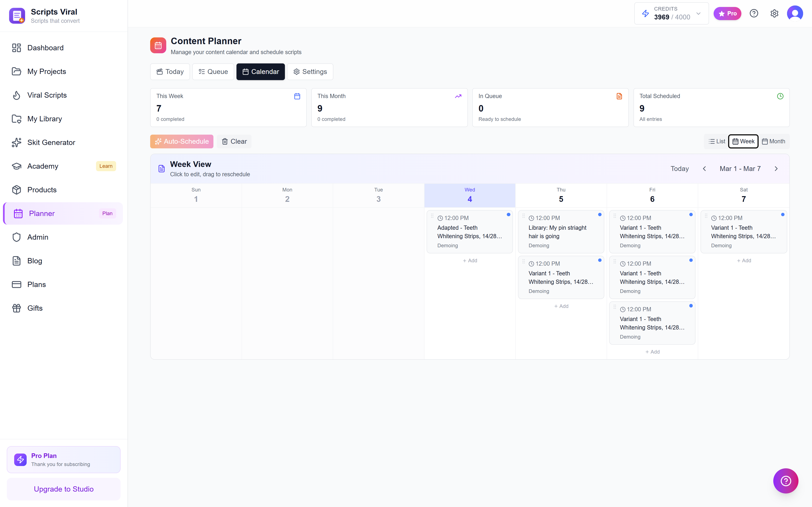Click the Pro badge in the header
The width and height of the screenshot is (812, 507).
pyautogui.click(x=727, y=13)
